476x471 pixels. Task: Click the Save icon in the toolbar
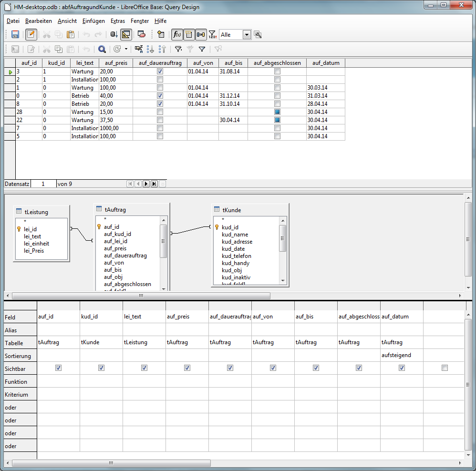[15, 34]
